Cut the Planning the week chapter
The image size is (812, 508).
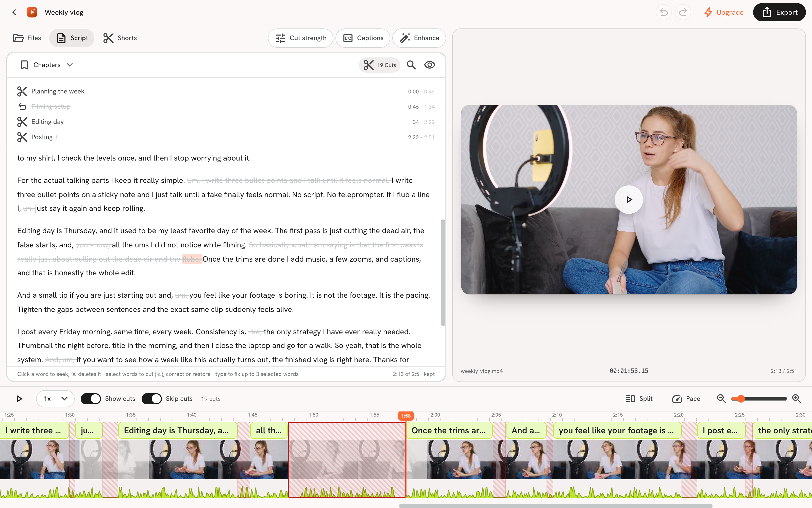(x=22, y=91)
